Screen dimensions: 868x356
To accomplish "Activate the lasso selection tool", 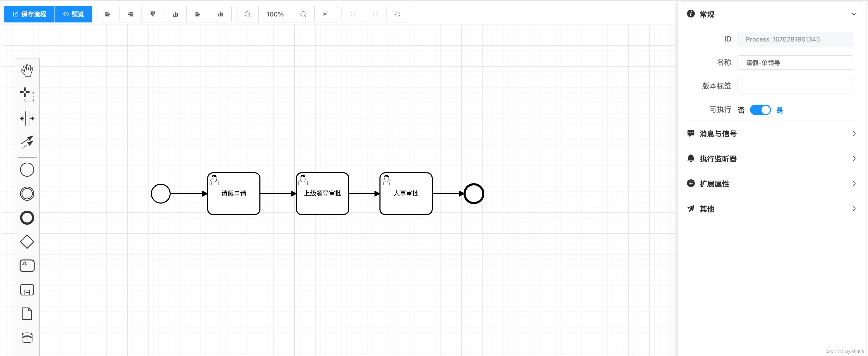I will coord(27,94).
